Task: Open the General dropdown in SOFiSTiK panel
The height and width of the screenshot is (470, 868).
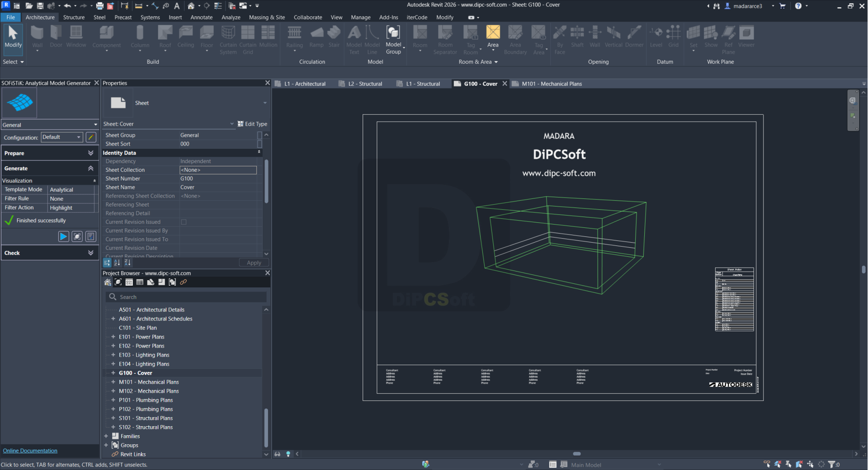Action: pyautogui.click(x=50, y=125)
